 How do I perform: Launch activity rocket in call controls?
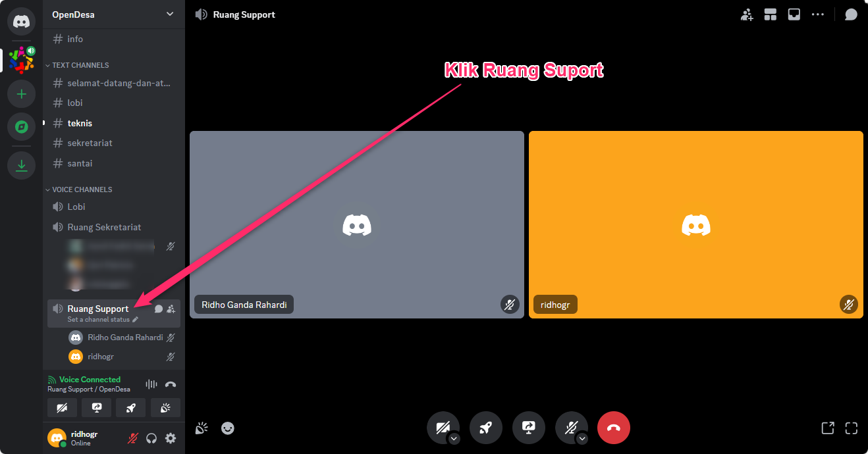click(x=486, y=428)
